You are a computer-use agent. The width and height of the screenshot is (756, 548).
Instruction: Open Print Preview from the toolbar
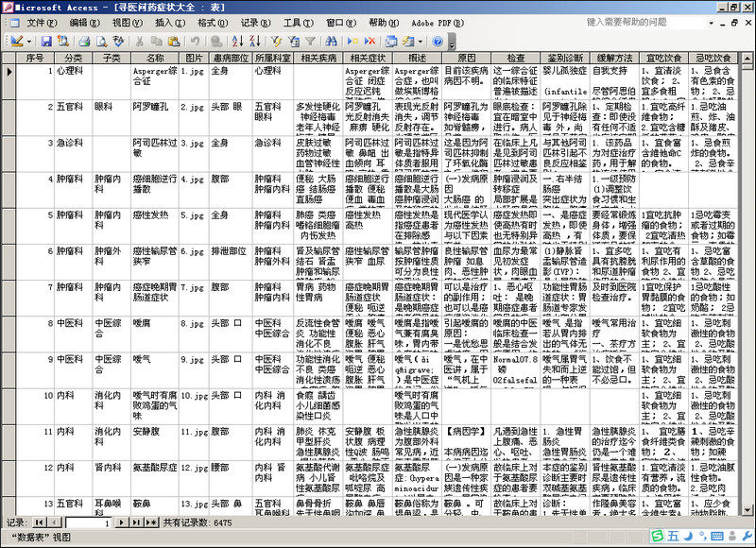pos(101,42)
